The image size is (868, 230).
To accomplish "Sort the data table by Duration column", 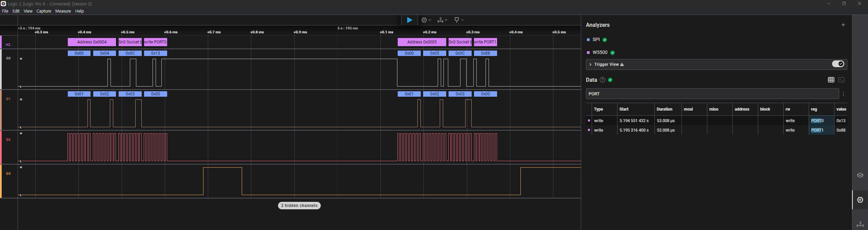I will [x=664, y=109].
